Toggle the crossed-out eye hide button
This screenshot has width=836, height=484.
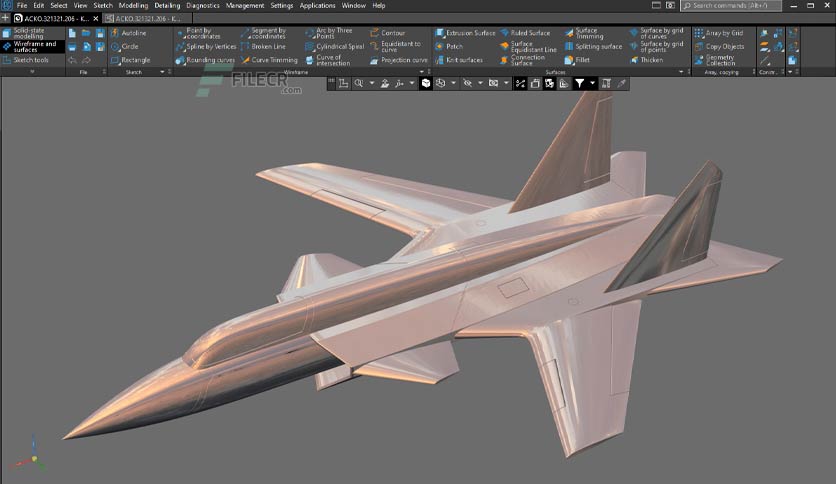[x=468, y=83]
